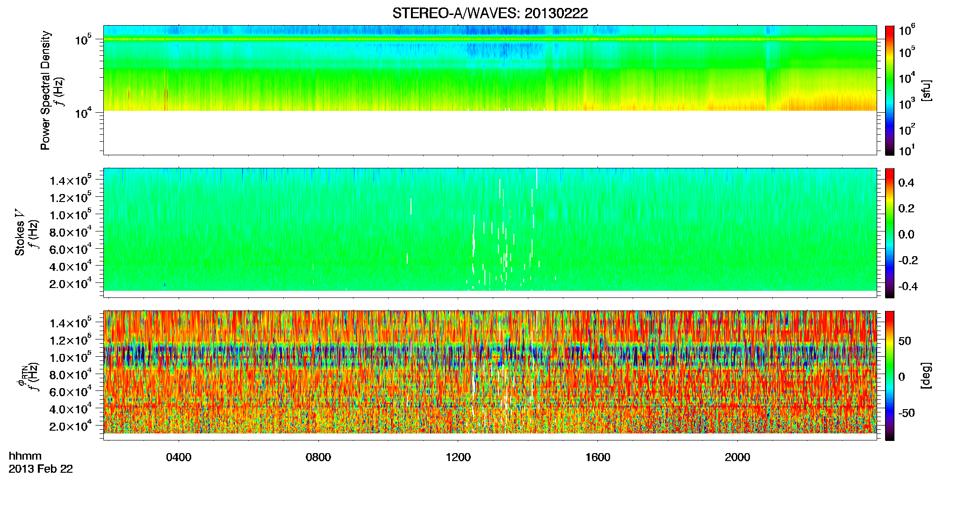980x505 pixels.
Task: Click the power spectral density colorbar
Action: point(889,90)
